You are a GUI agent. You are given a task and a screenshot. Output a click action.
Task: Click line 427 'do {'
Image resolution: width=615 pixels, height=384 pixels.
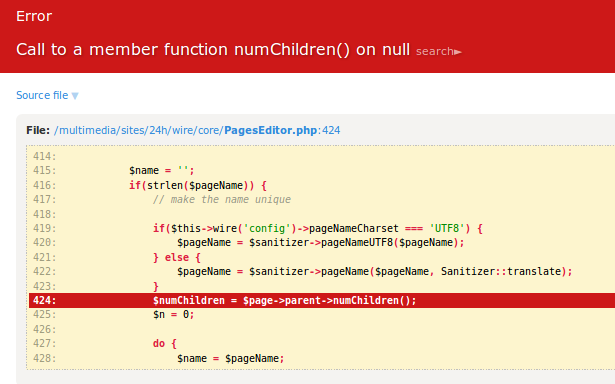tap(165, 344)
